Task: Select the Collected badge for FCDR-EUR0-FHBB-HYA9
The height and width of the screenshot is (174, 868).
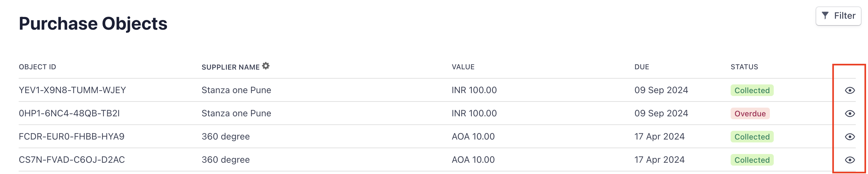Action: click(752, 137)
